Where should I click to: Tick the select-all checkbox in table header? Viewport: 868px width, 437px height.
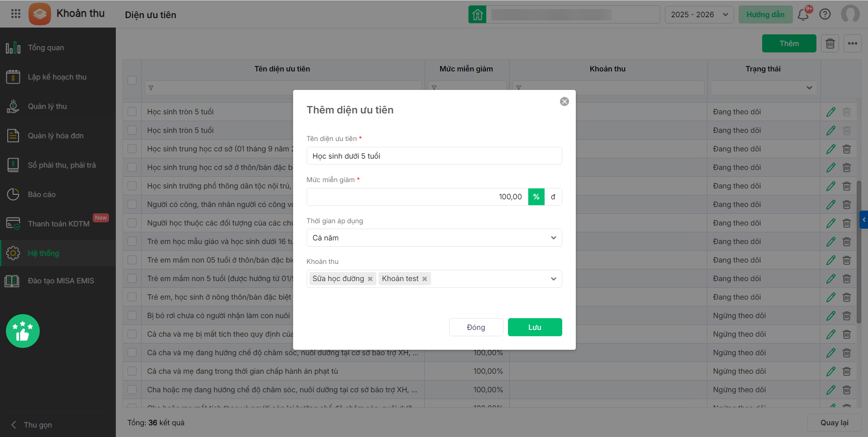tap(132, 80)
